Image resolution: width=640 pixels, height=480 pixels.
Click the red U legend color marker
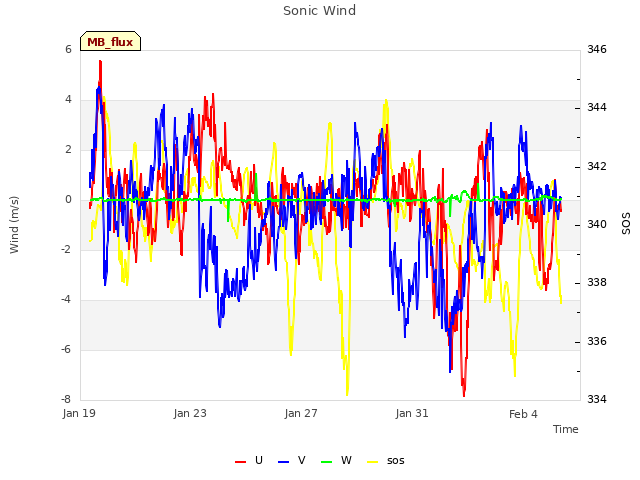pyautogui.click(x=240, y=462)
